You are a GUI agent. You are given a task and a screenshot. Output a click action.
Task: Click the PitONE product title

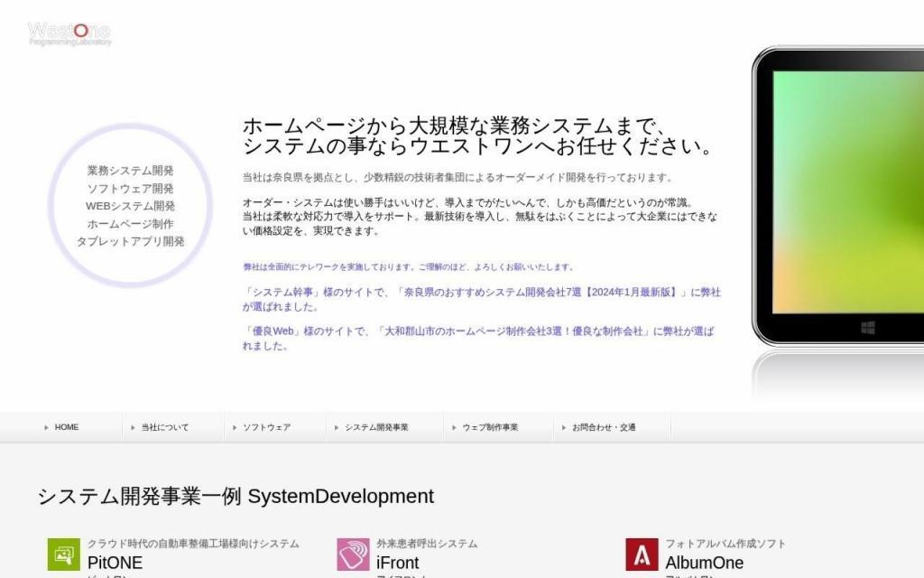pos(115,563)
